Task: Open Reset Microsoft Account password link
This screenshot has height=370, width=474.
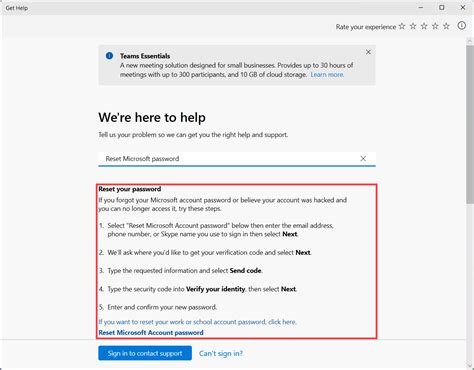Action: (151, 333)
